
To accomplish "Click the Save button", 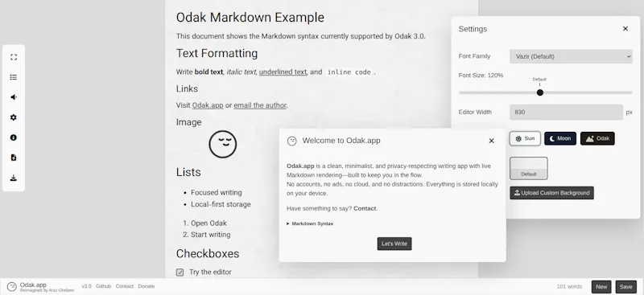I will coord(626,287).
